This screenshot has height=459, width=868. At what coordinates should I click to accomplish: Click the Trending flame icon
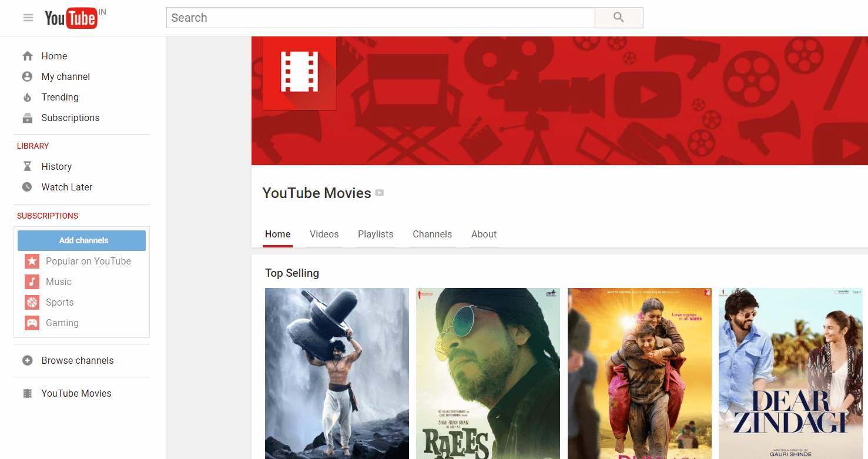pyautogui.click(x=28, y=97)
